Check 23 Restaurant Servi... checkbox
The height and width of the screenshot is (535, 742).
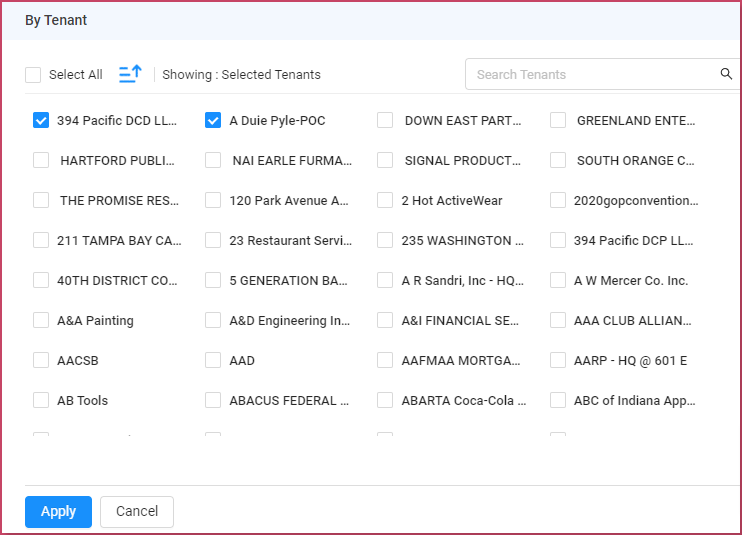[213, 240]
